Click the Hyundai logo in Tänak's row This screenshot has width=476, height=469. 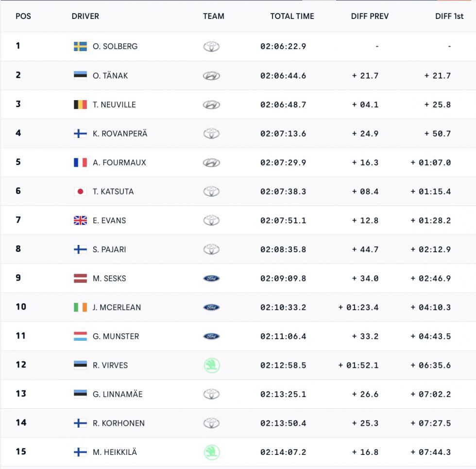(x=211, y=76)
